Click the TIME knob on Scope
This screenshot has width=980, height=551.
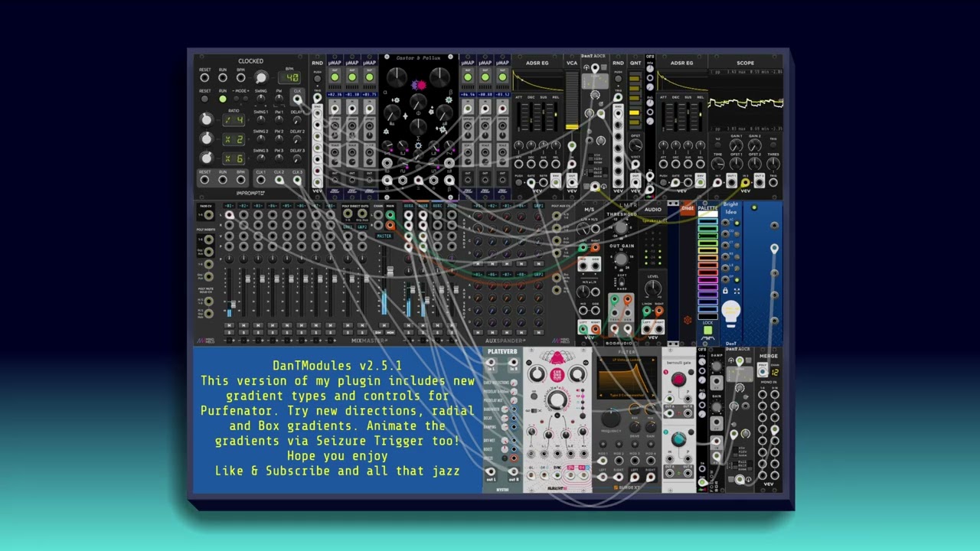point(718,163)
